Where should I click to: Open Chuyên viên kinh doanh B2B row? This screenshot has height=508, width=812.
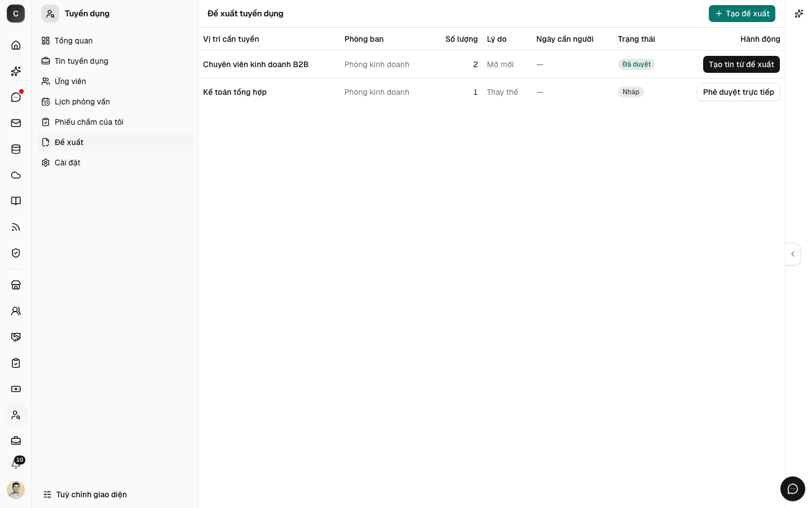pyautogui.click(x=492, y=64)
